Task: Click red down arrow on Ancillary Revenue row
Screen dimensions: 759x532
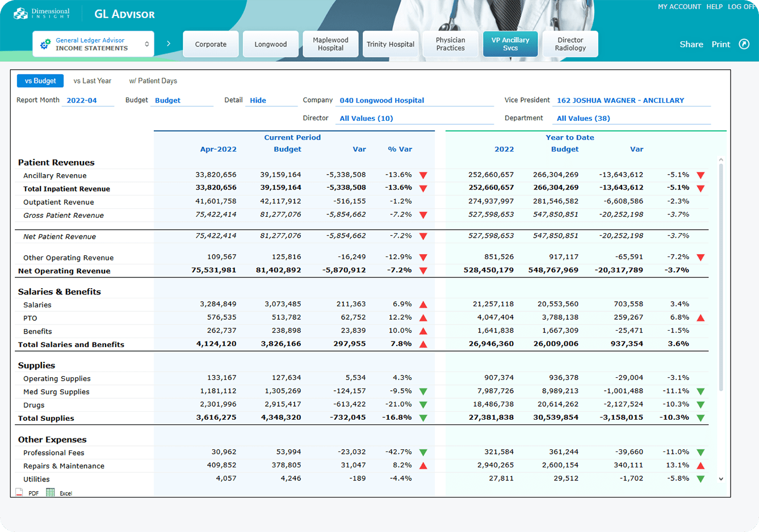Action: [x=423, y=175]
